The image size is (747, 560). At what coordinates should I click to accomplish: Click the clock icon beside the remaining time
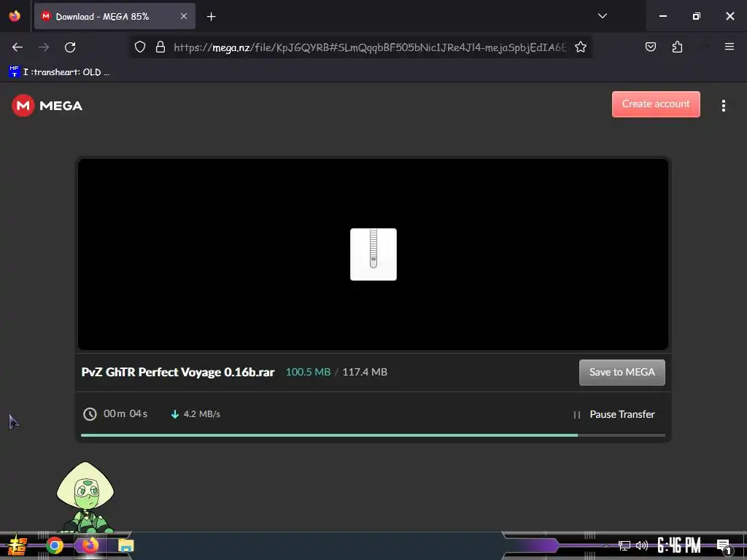point(90,414)
